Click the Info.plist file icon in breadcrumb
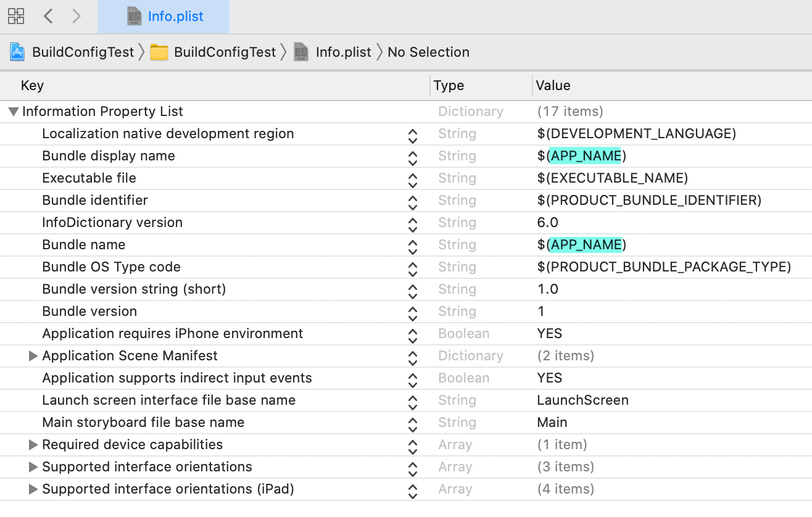This screenshot has width=812, height=517. (x=301, y=52)
